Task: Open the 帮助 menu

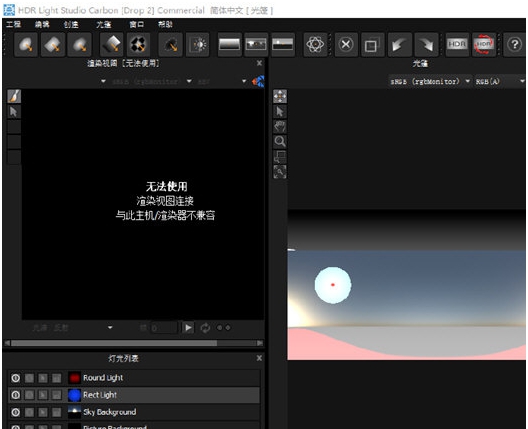Action: point(165,25)
